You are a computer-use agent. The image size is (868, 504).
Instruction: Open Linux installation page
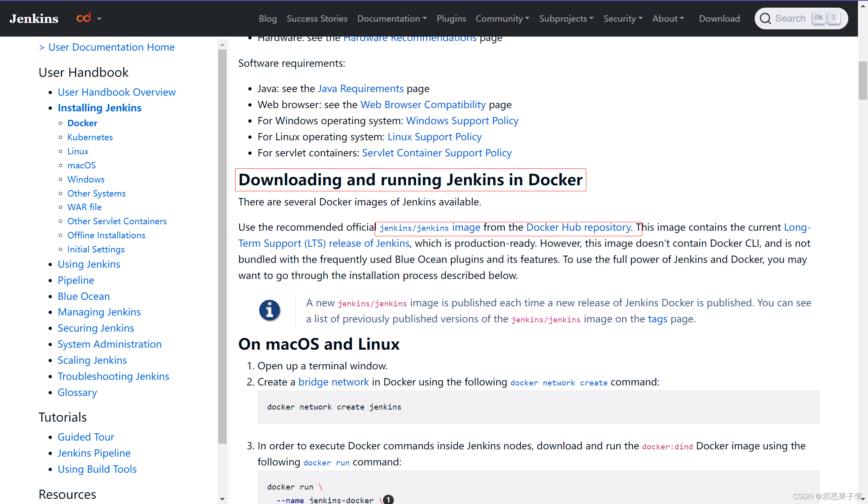coord(78,151)
